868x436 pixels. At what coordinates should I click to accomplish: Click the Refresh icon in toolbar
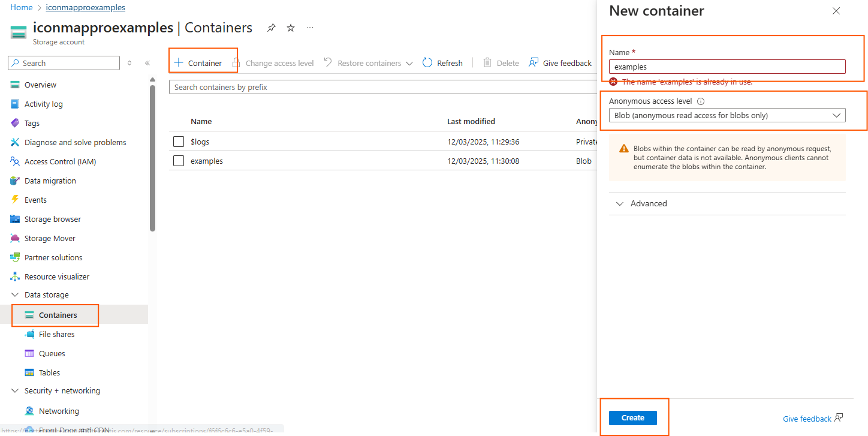click(427, 63)
